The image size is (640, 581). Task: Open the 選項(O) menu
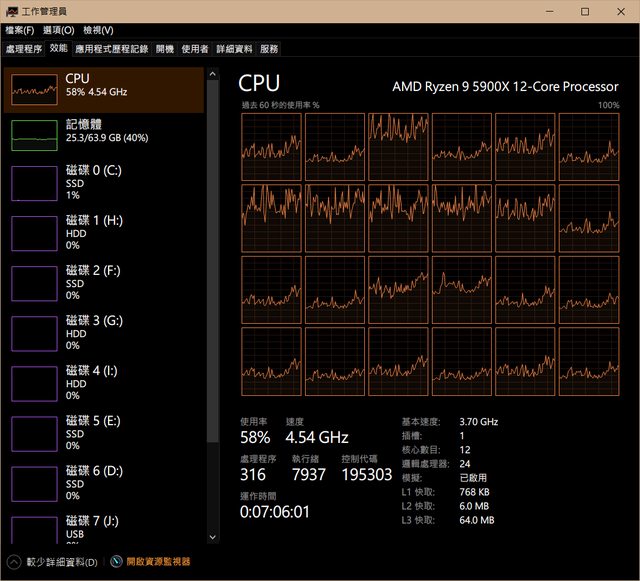[58, 30]
